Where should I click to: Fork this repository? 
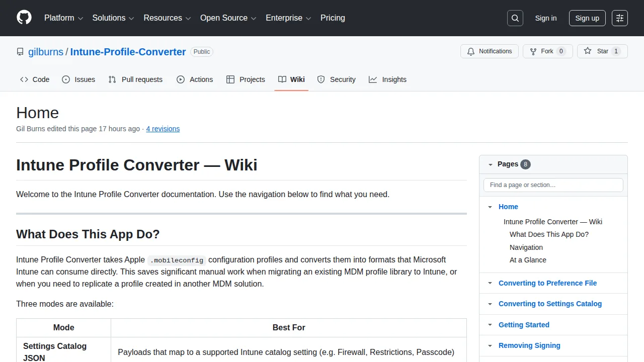pyautogui.click(x=548, y=51)
